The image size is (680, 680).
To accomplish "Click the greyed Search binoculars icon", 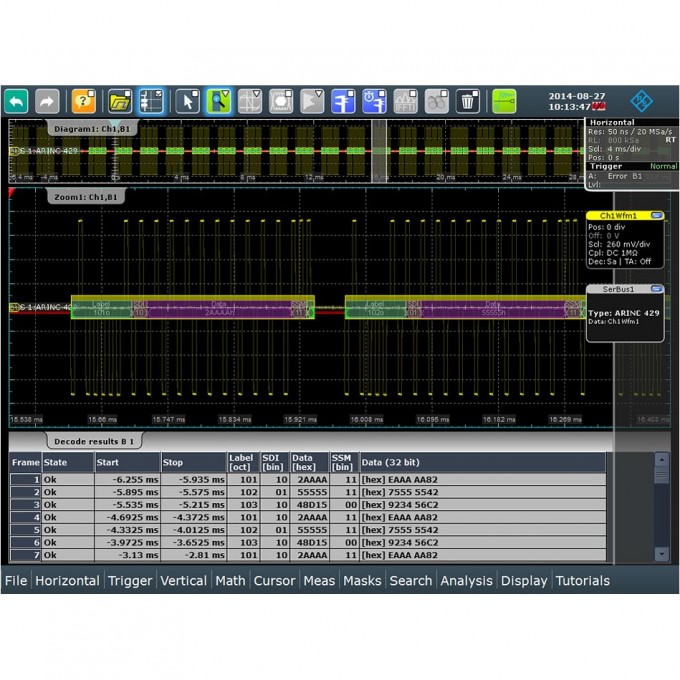I will click(x=437, y=101).
